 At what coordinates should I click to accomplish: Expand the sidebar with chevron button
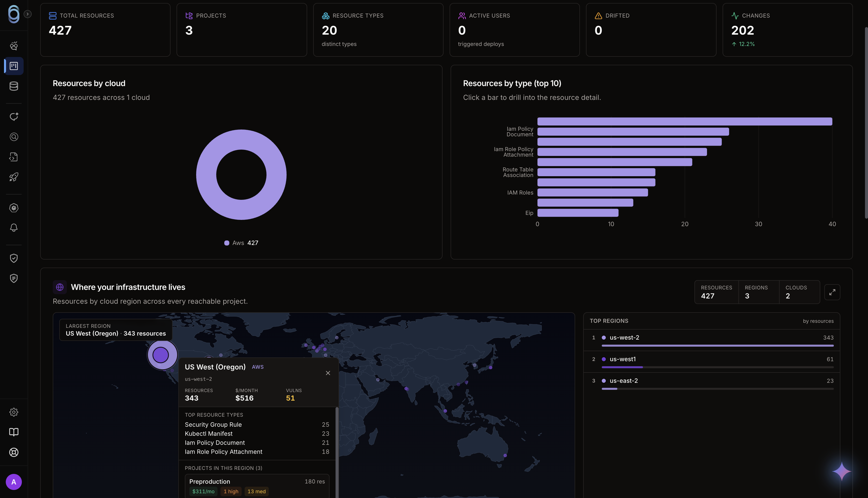(x=28, y=14)
